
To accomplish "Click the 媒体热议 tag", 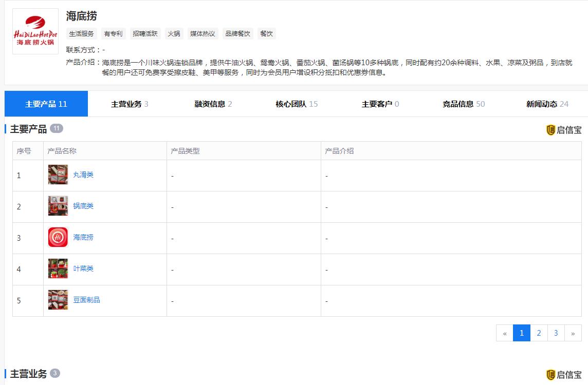I will pyautogui.click(x=203, y=34).
